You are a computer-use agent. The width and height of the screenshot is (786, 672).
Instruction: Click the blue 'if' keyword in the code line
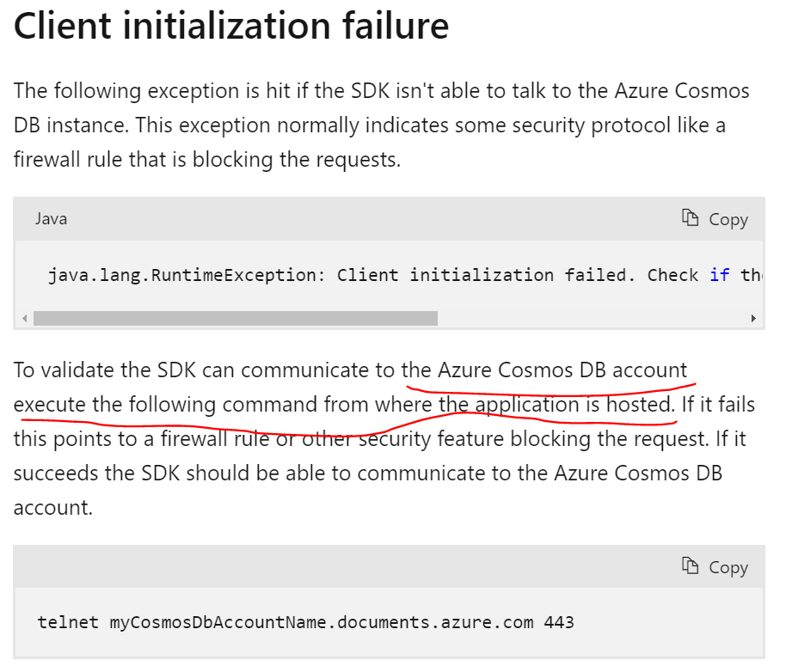pos(720,275)
